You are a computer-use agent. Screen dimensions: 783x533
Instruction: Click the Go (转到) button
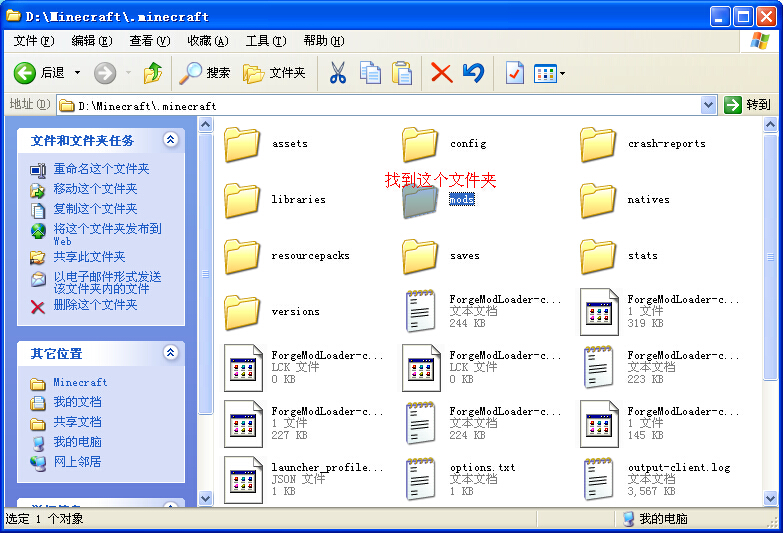coord(748,105)
